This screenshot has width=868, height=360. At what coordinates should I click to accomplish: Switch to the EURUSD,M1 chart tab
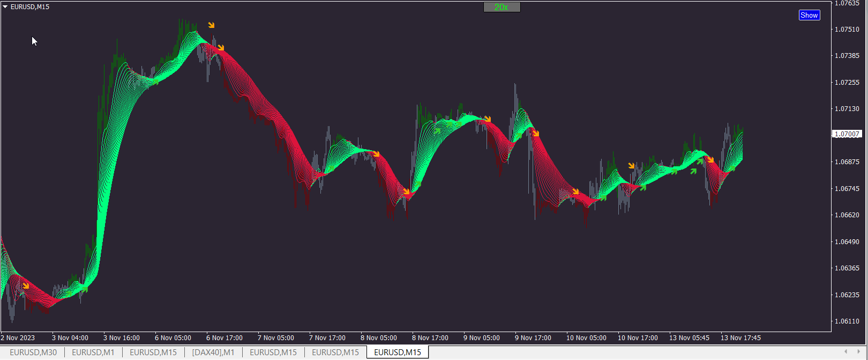[93, 352]
